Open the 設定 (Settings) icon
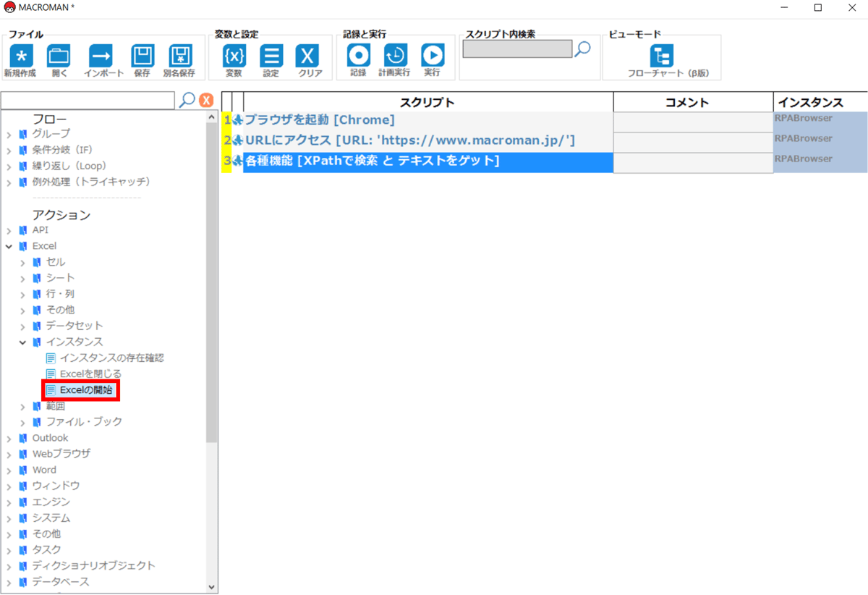The height and width of the screenshot is (595, 868). tap(271, 56)
